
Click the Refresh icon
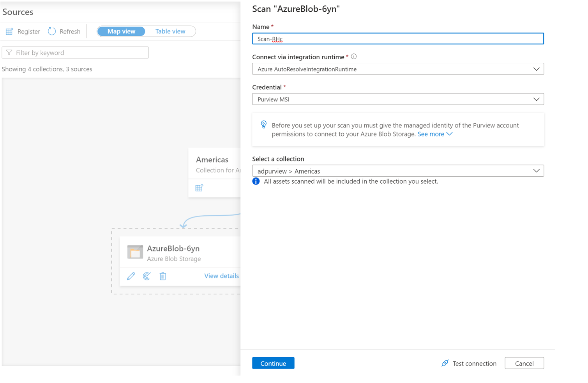[x=51, y=31]
